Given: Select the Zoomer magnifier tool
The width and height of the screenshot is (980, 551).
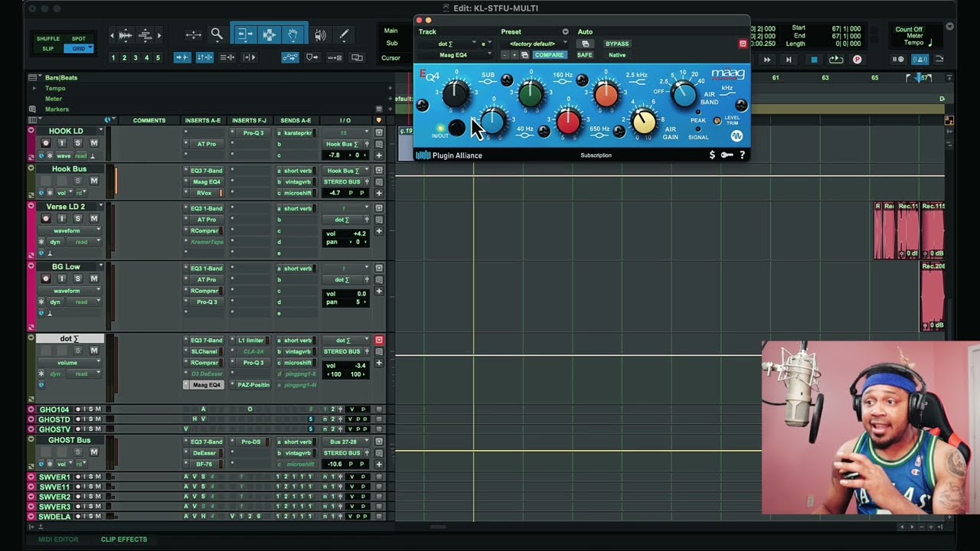Looking at the screenshot, I should pyautogui.click(x=217, y=34).
